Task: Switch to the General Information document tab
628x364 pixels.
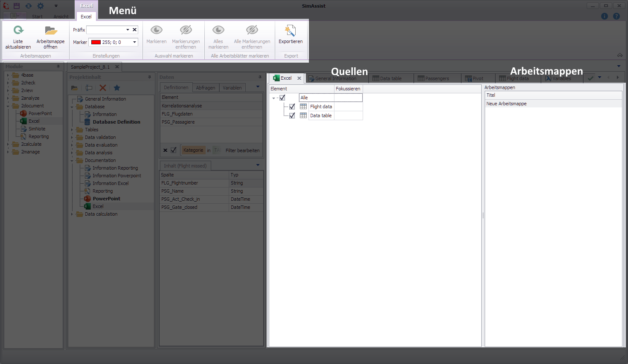Action: pyautogui.click(x=336, y=78)
